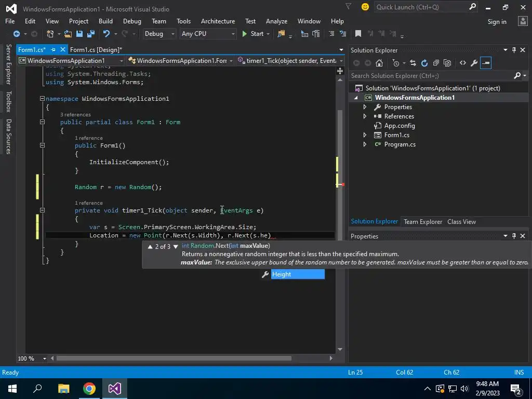Image resolution: width=532 pixels, height=399 pixels.
Task: Open the Analyze menu
Action: (276, 21)
